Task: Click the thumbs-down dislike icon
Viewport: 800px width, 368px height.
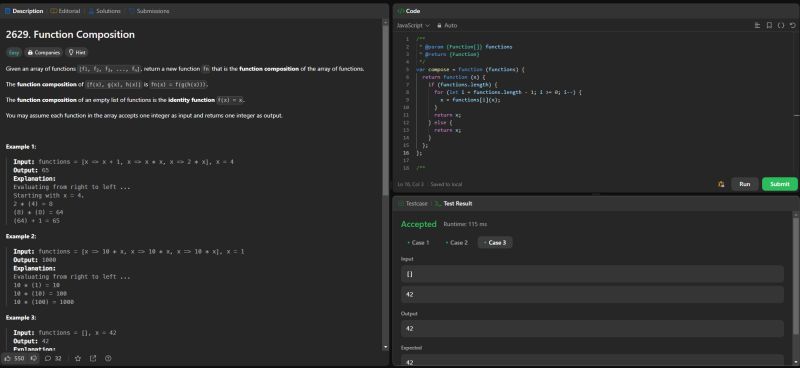Action: [x=33, y=358]
